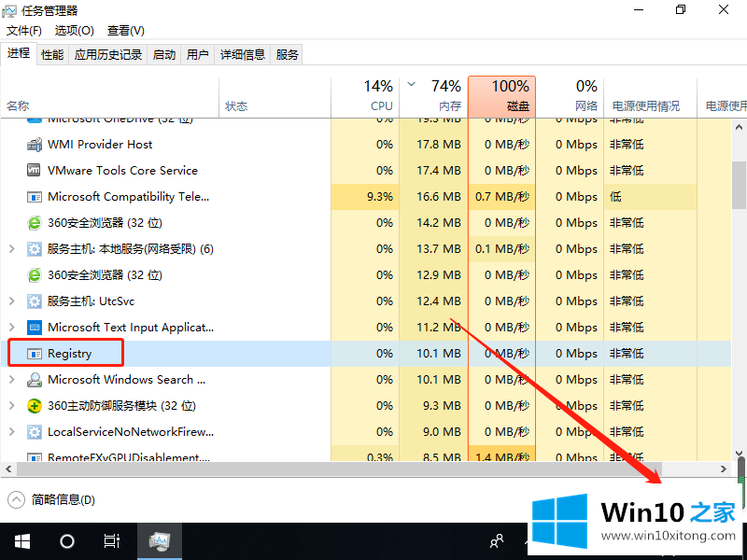Click the Microsoft Windows Search icon

(x=35, y=380)
